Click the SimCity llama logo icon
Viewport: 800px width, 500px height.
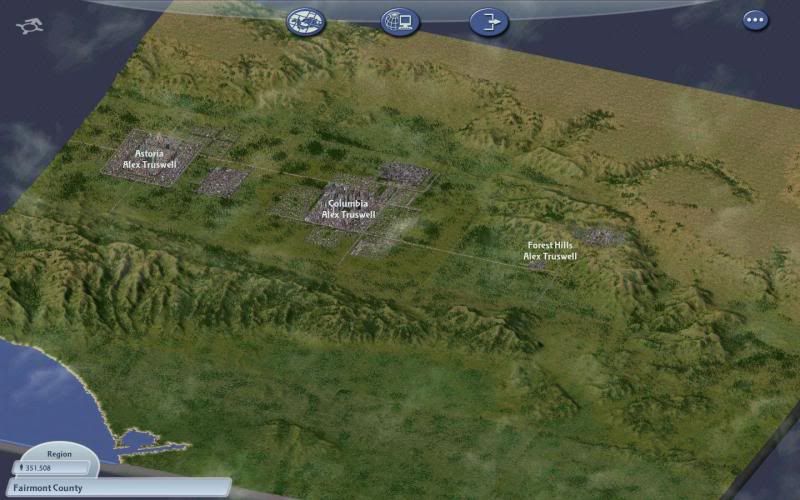[x=30, y=26]
